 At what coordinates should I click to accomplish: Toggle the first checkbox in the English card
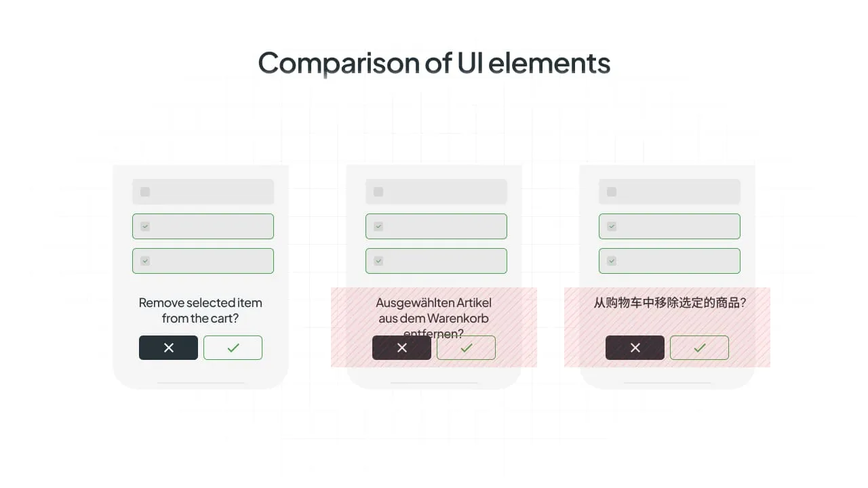click(144, 226)
